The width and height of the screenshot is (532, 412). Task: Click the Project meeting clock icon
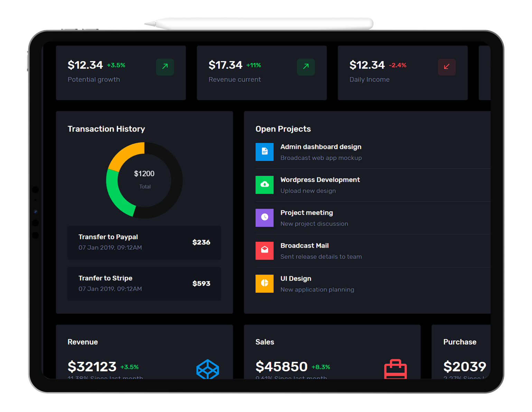pyautogui.click(x=264, y=218)
